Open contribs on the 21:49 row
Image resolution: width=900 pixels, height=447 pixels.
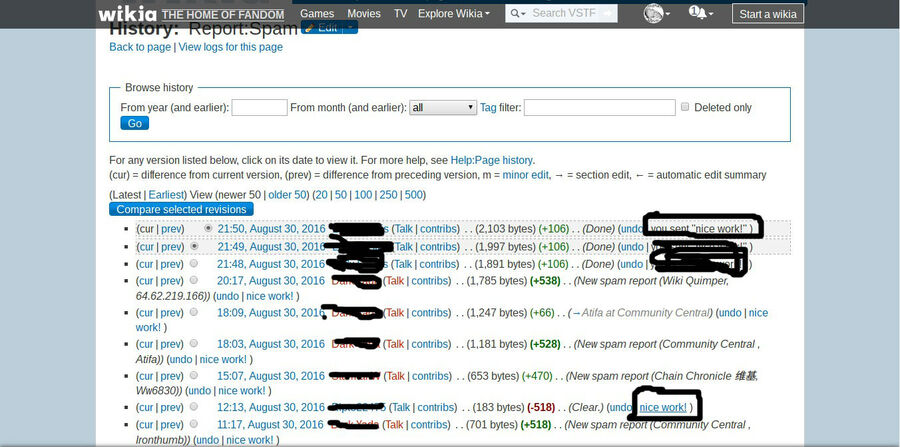(439, 247)
